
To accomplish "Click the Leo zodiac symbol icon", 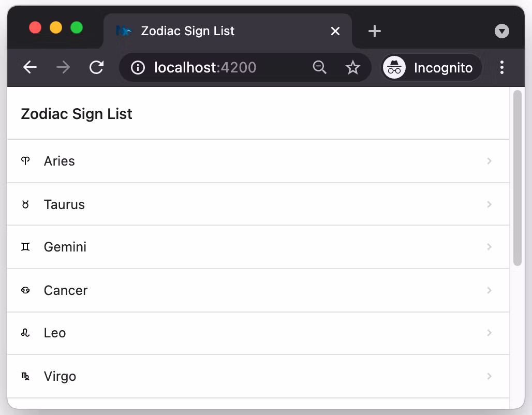I will [x=25, y=333].
